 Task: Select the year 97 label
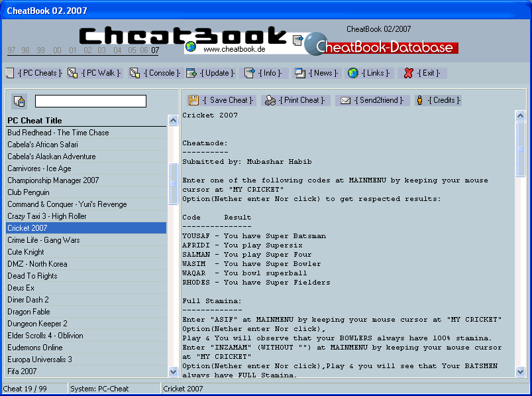click(11, 50)
